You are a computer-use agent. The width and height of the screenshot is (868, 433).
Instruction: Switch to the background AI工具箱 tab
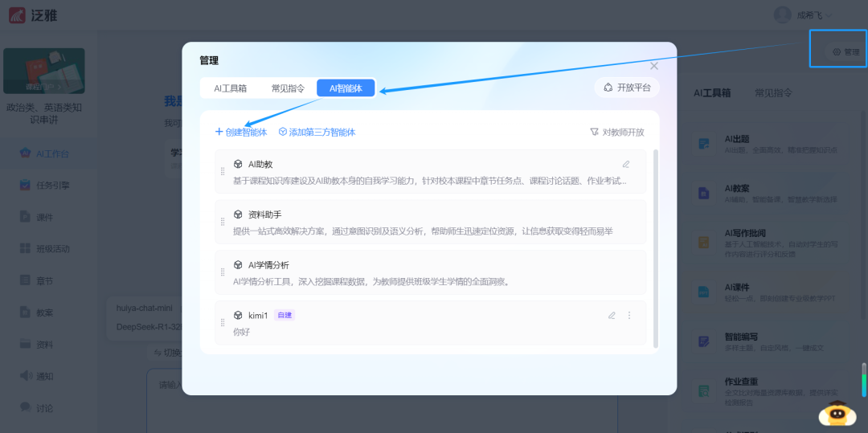point(712,93)
